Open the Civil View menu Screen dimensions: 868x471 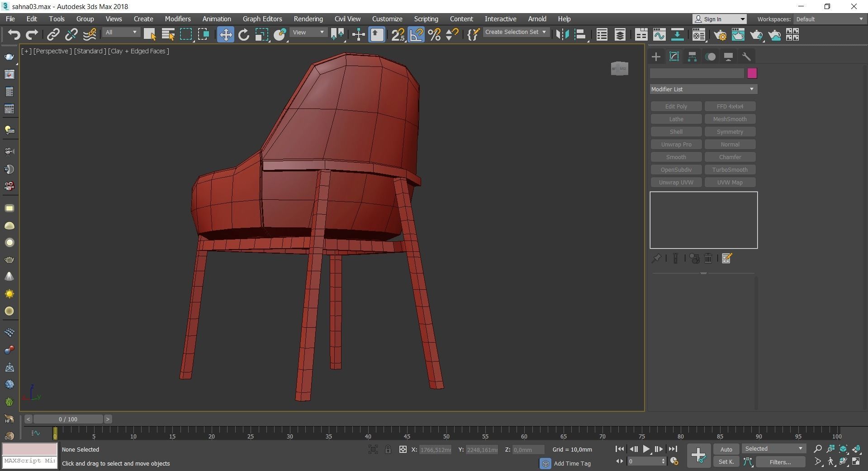pyautogui.click(x=347, y=19)
